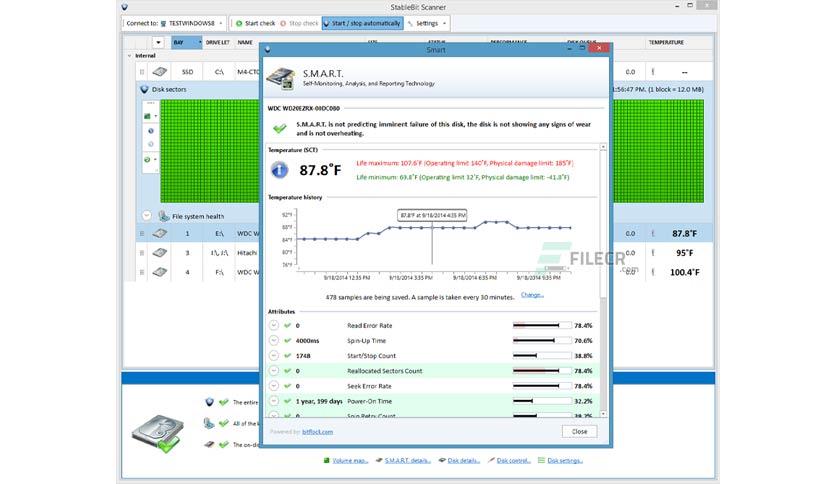Image resolution: width=836 pixels, height=484 pixels.
Task: Click the blue globe sector map icon
Action: tap(150, 131)
